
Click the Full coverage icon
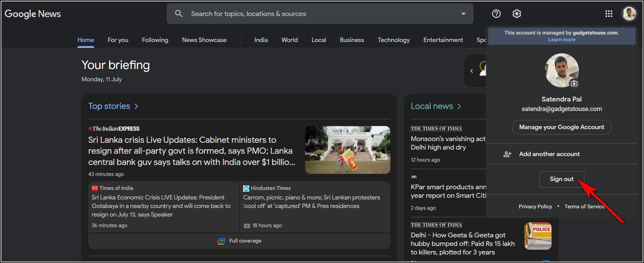pos(221,241)
